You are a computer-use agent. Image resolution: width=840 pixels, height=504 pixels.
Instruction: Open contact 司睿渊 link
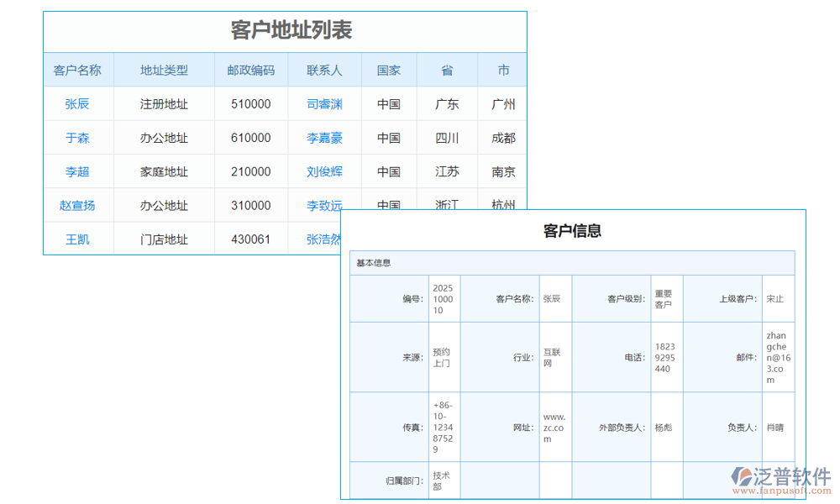[324, 104]
